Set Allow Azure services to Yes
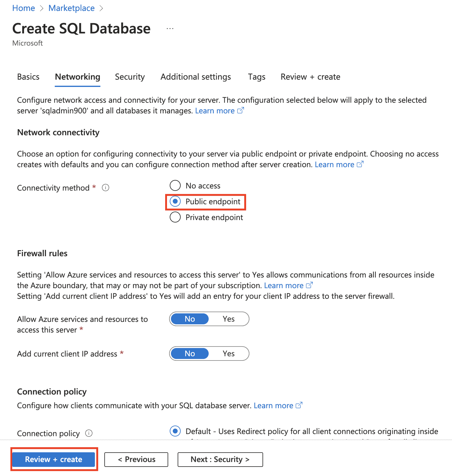452x476 pixels. [228, 319]
